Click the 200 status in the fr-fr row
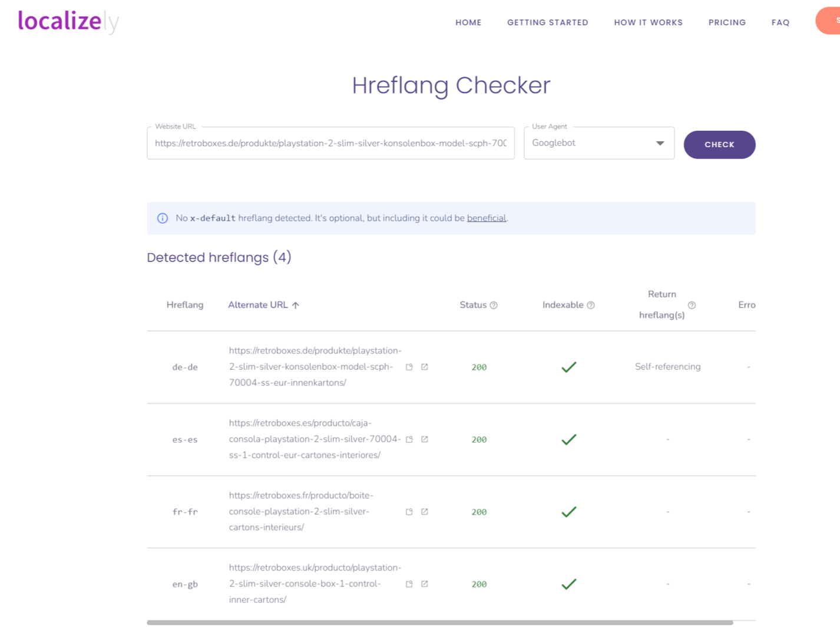Viewport: 840px width, 636px height. (x=479, y=512)
